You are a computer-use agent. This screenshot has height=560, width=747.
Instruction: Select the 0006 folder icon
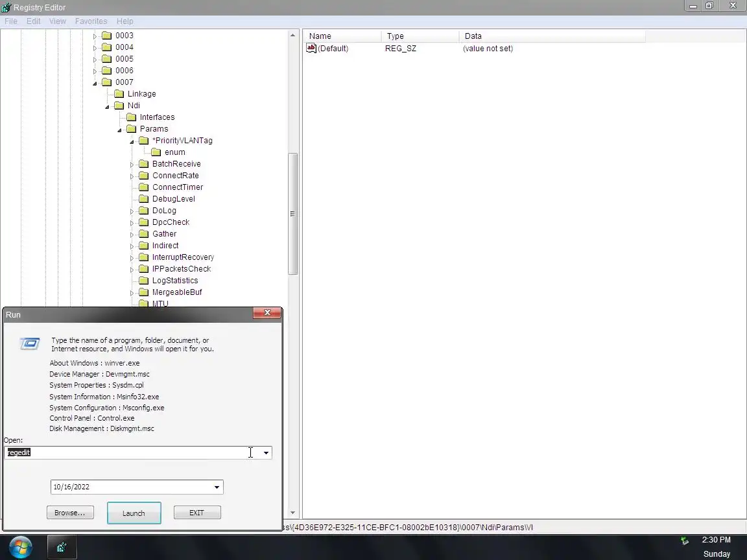pos(107,71)
